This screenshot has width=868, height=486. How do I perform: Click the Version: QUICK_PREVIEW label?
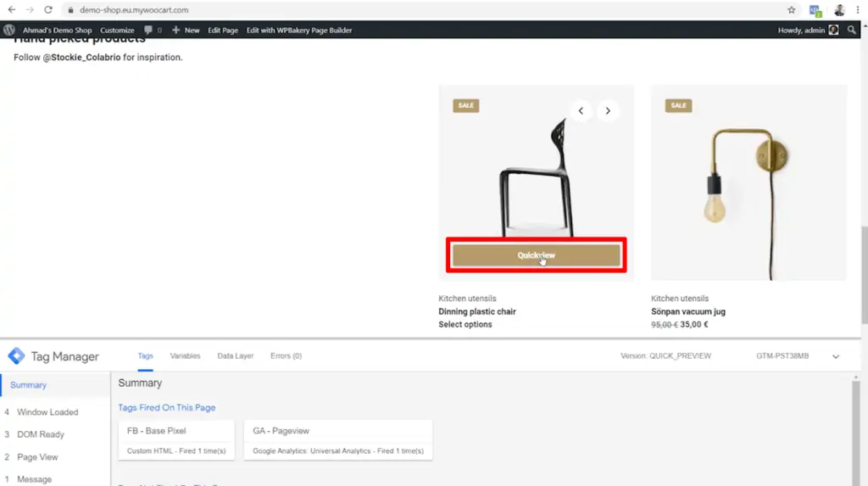(665, 355)
